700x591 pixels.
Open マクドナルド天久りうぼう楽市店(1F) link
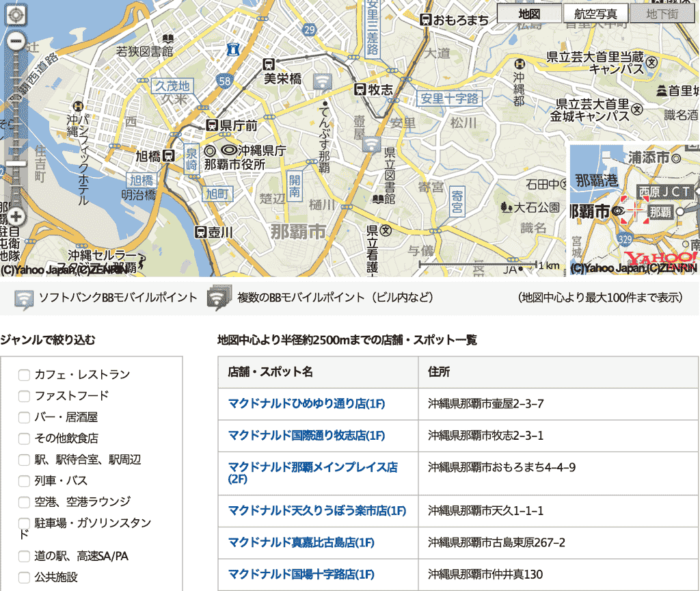point(317,510)
